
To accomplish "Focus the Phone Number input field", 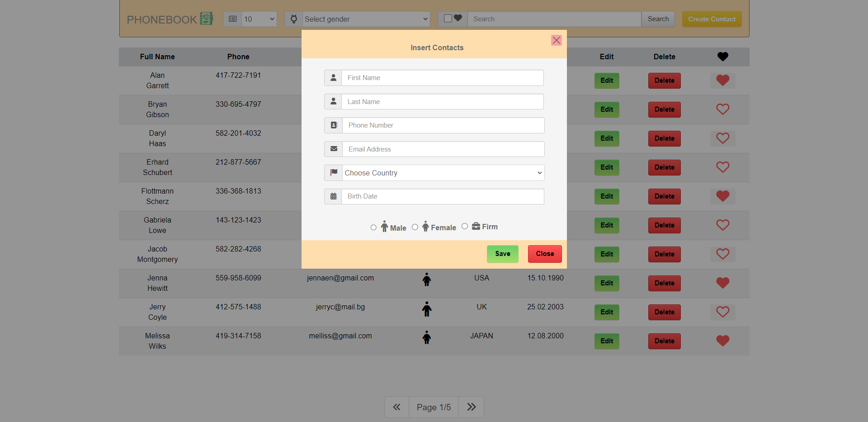I will (x=443, y=125).
